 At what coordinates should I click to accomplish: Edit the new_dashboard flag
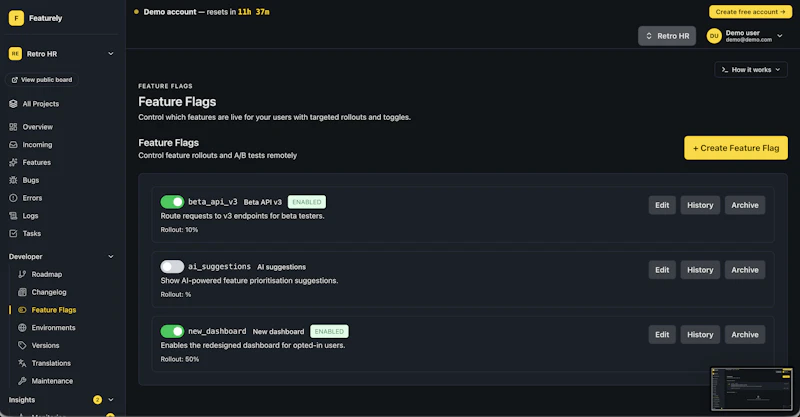[x=662, y=335]
